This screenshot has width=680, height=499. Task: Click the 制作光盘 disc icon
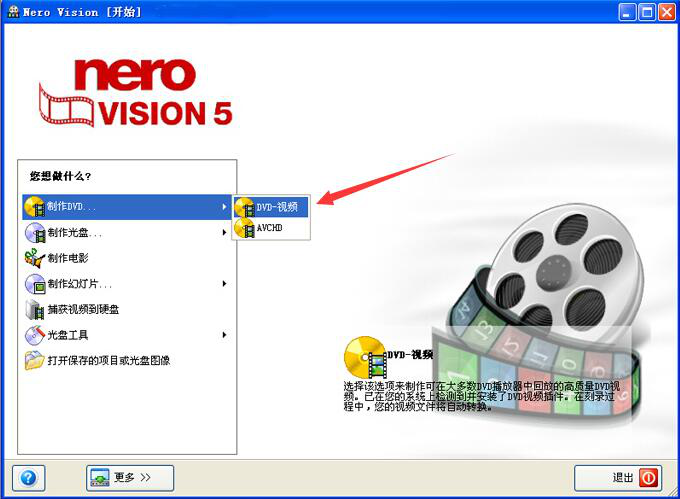coord(35,232)
